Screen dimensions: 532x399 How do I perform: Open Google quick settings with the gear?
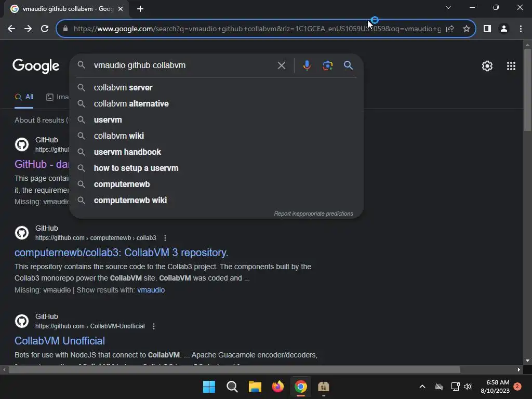[x=487, y=66]
